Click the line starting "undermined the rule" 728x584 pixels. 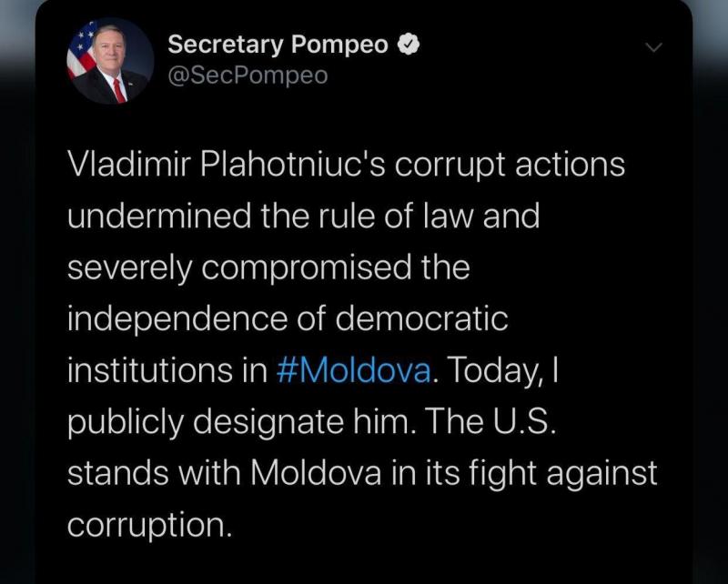point(304,216)
